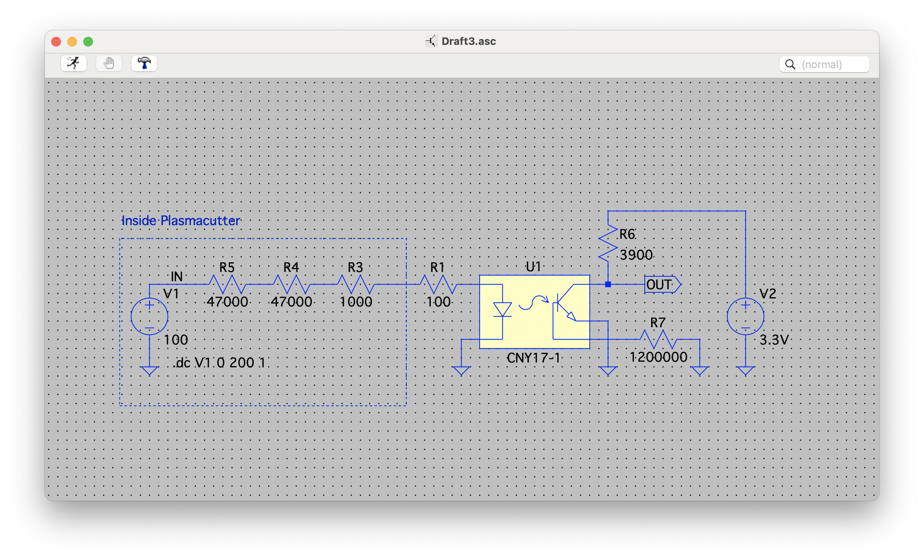Click the CNY17-1 optocoupler U1 component

tap(534, 312)
